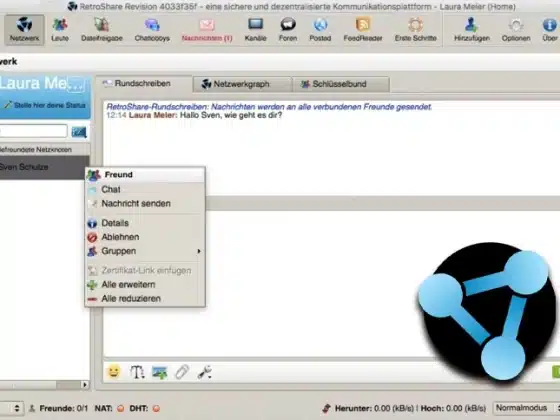
Task: Click the NAT status red indicator
Action: (x=120, y=408)
